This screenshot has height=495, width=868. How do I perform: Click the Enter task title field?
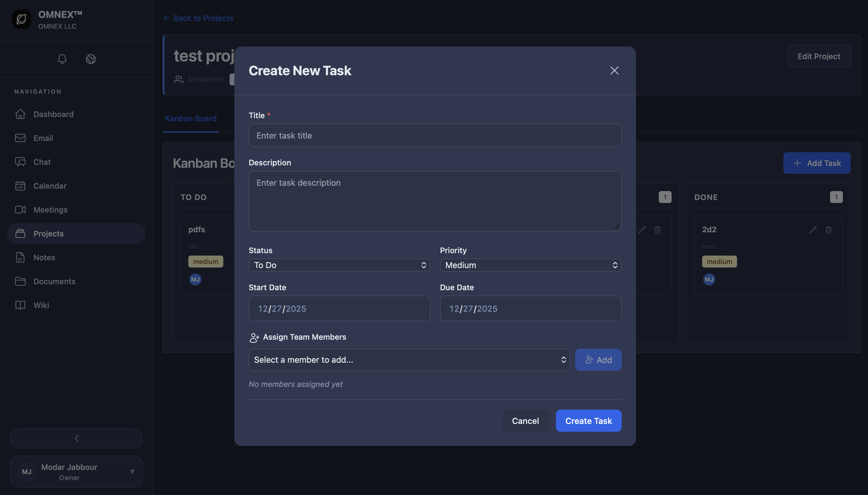[x=435, y=135]
